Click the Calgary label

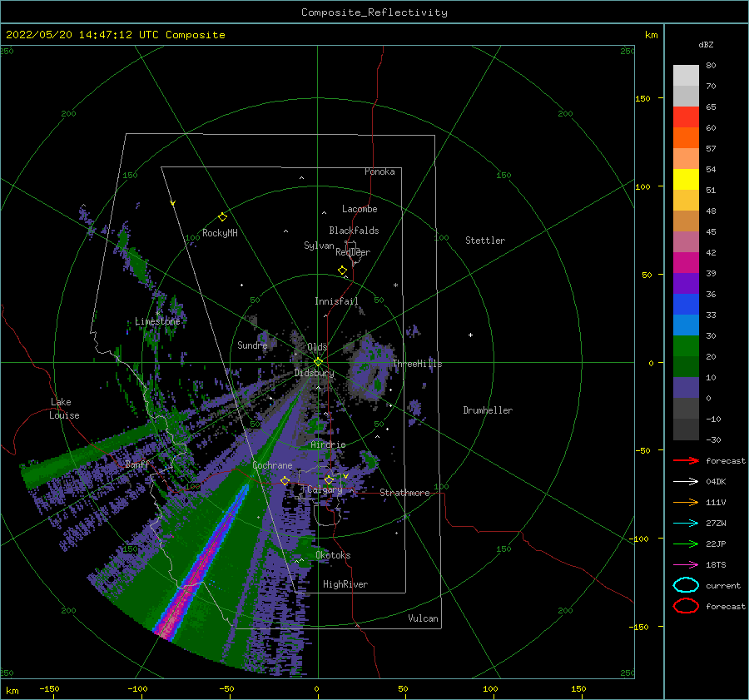point(325,489)
